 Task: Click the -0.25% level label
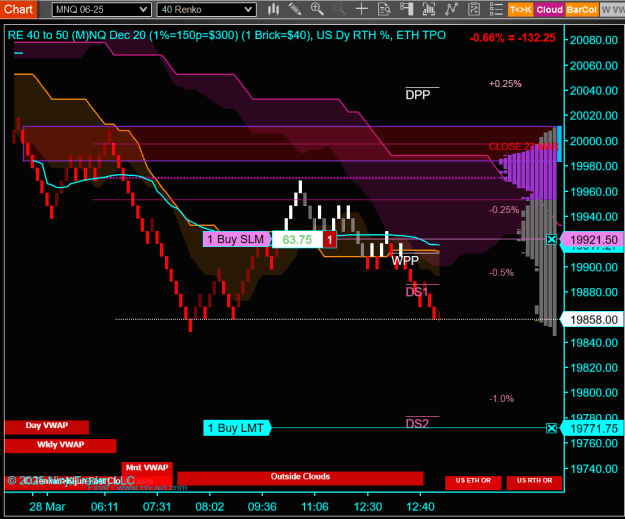click(x=504, y=210)
